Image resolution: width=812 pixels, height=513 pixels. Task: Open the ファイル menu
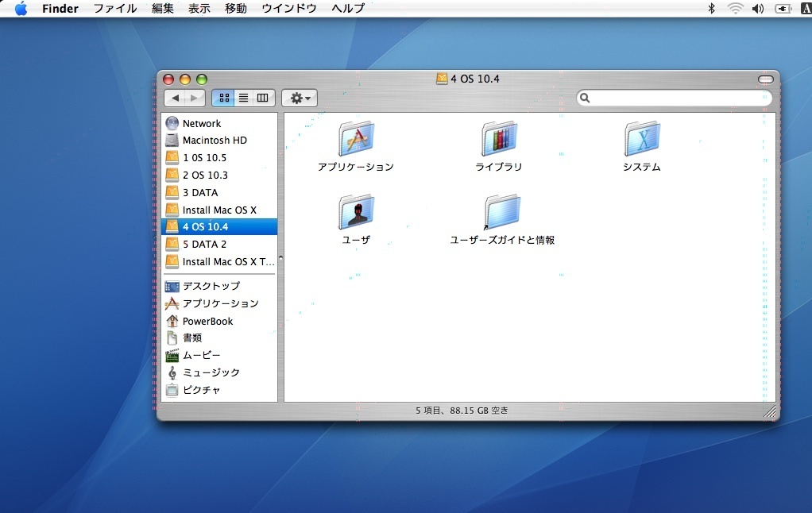pos(115,8)
